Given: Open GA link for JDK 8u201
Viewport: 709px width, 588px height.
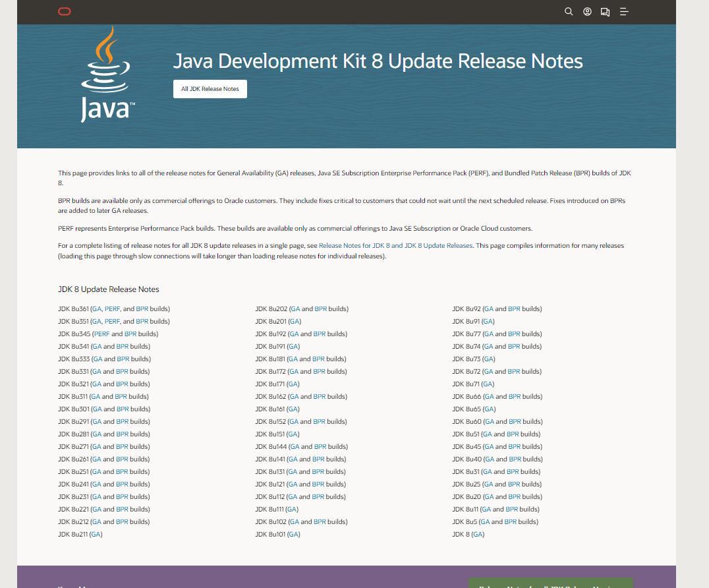Looking at the screenshot, I should [x=295, y=322].
